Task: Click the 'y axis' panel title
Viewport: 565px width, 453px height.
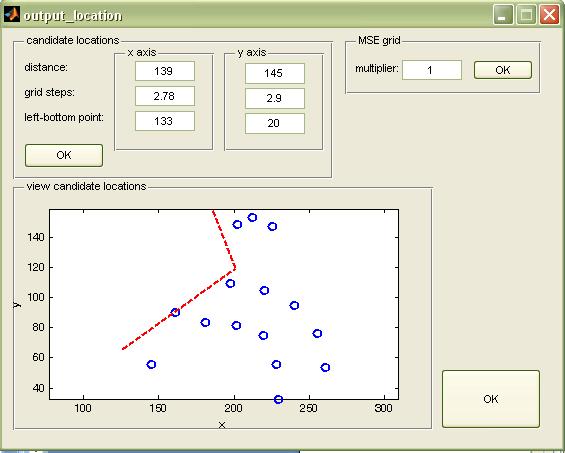Action: [x=252, y=53]
